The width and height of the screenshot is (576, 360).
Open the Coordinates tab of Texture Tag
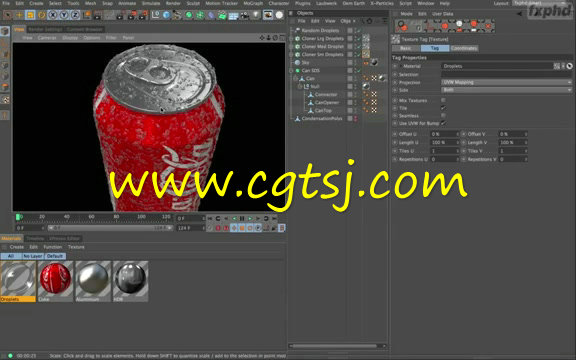pyautogui.click(x=464, y=48)
